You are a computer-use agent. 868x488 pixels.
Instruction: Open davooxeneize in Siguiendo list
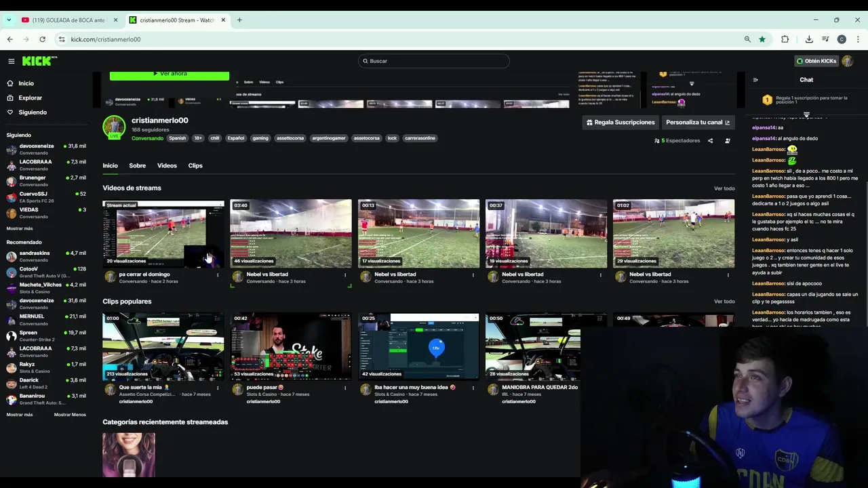click(x=46, y=149)
